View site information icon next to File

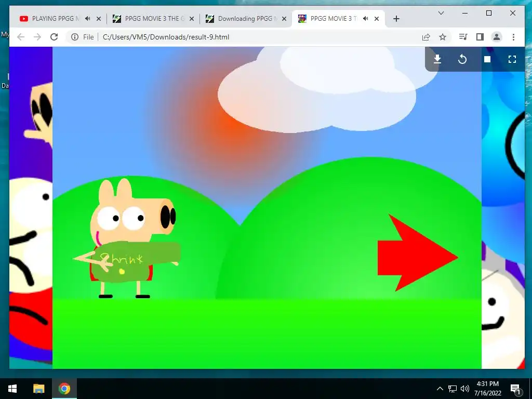coord(75,37)
